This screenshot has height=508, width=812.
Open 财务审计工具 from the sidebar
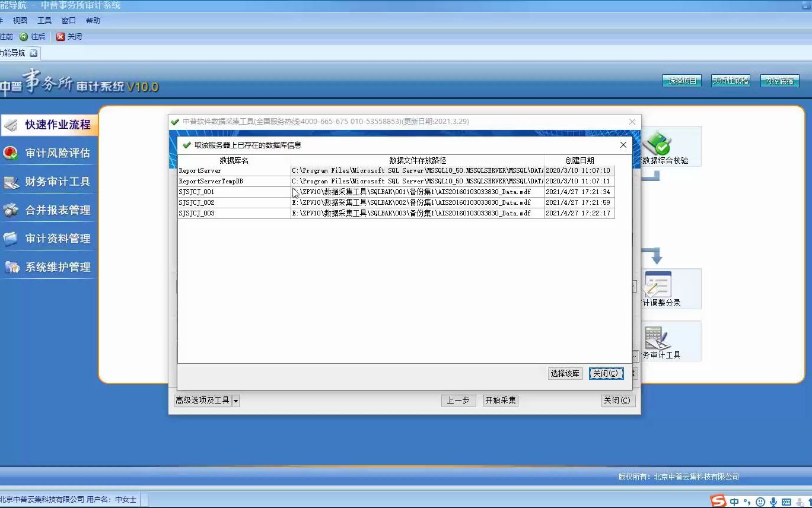coord(49,182)
